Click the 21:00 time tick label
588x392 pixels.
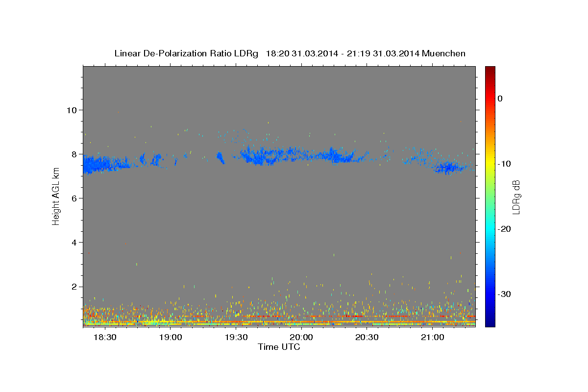click(x=432, y=338)
